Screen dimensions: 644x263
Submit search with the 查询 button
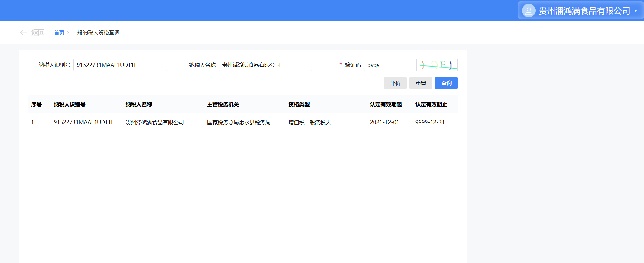(x=446, y=83)
